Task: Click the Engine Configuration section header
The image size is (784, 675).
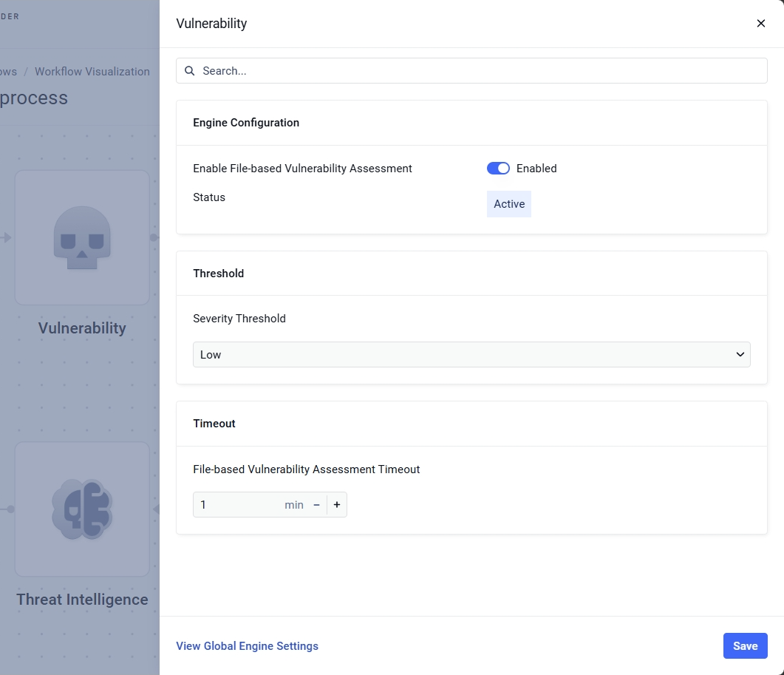Action: click(246, 123)
